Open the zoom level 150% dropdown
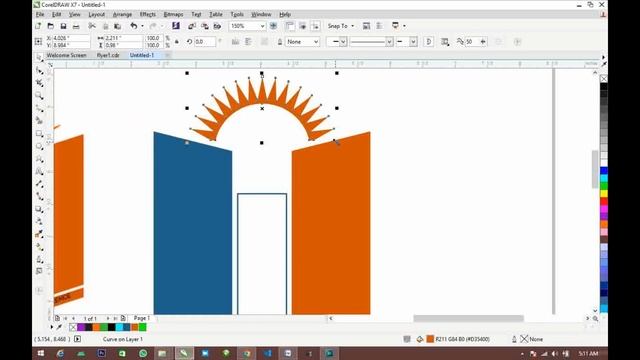The image size is (640, 360). click(x=262, y=26)
